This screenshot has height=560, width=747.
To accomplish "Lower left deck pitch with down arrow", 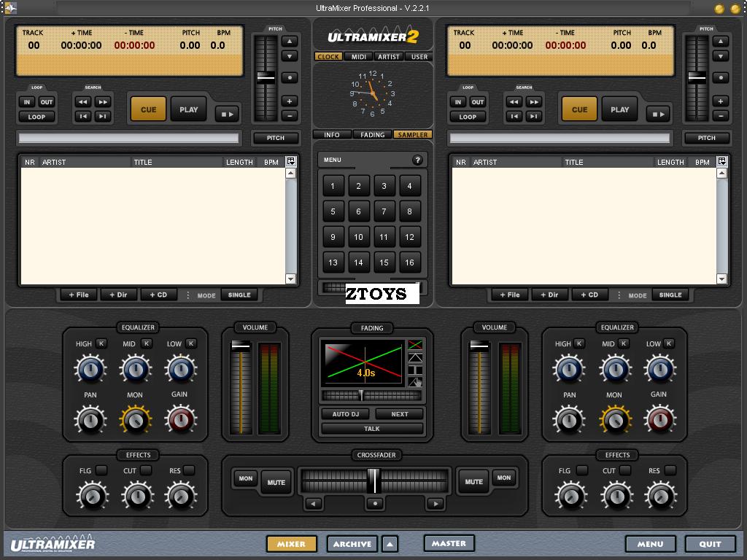I will [x=290, y=56].
